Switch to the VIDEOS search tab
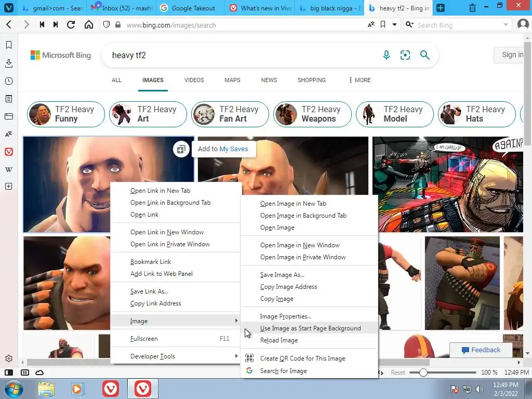532x399 pixels. pyautogui.click(x=194, y=80)
